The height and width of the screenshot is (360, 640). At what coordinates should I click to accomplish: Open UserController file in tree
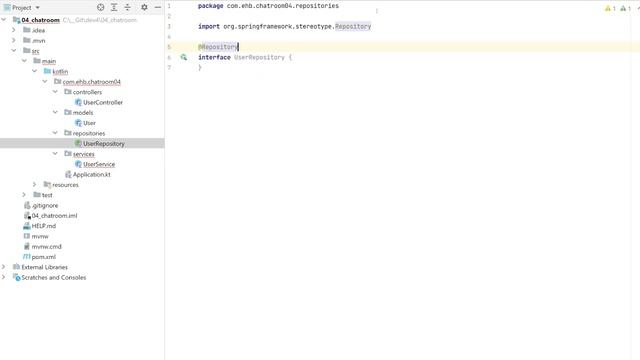tap(102, 102)
